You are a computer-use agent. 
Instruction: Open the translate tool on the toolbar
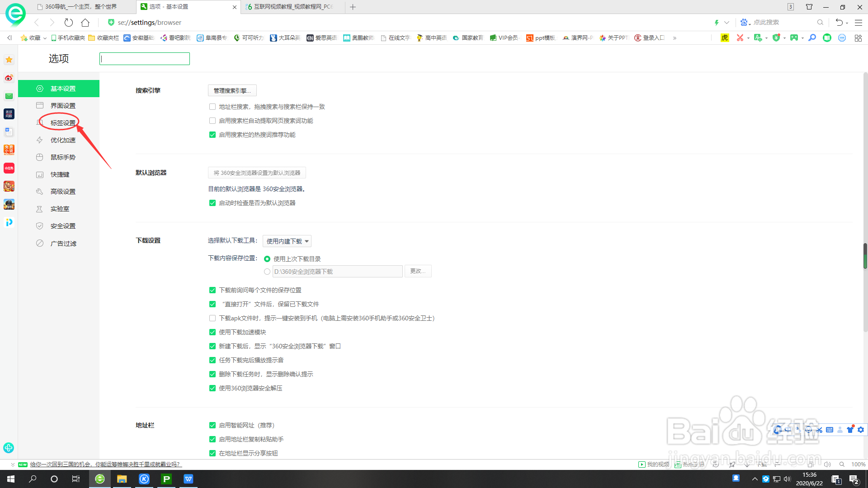pyautogui.click(x=758, y=38)
